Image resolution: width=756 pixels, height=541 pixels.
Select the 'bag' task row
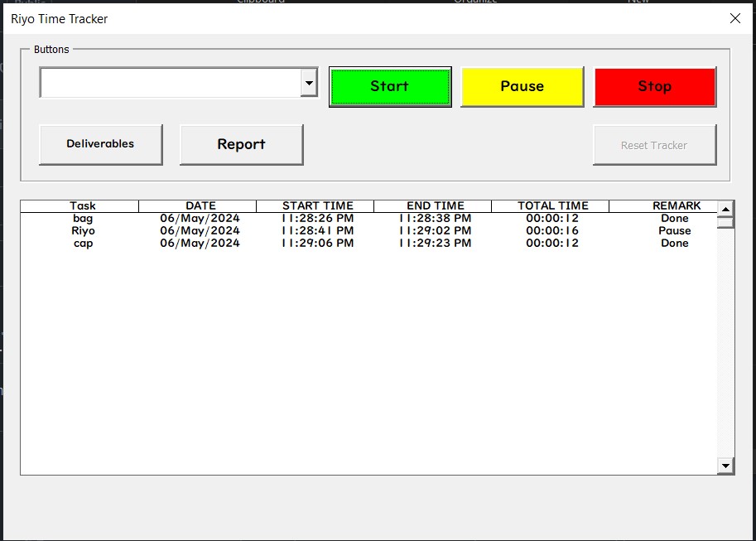click(368, 219)
